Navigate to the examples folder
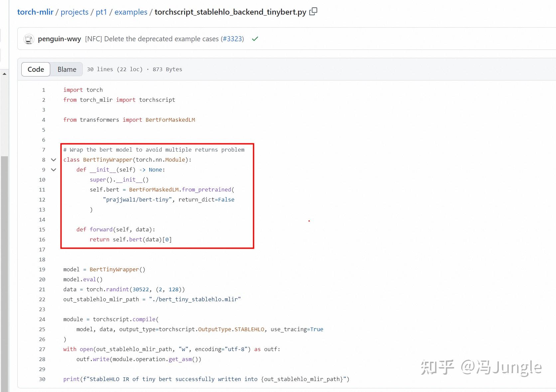 131,12
